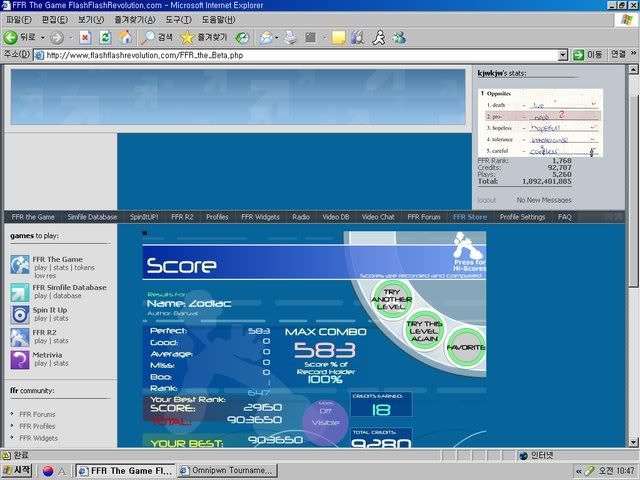Click the Print icon in toolbar
The image size is (640, 480).
point(288,37)
